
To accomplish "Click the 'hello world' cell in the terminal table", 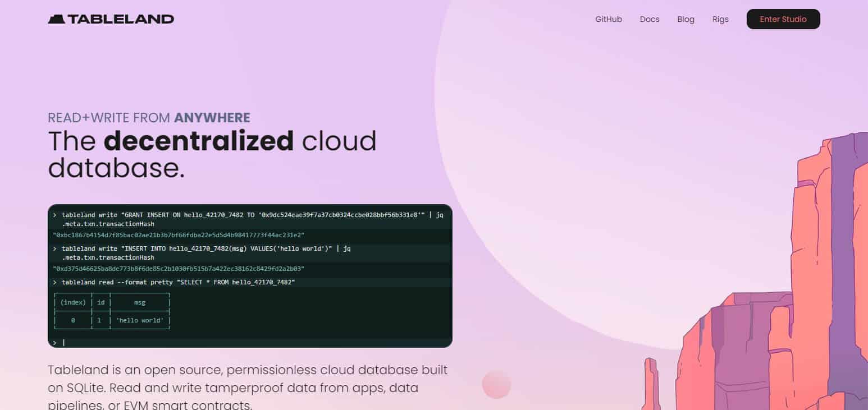I will 140,320.
